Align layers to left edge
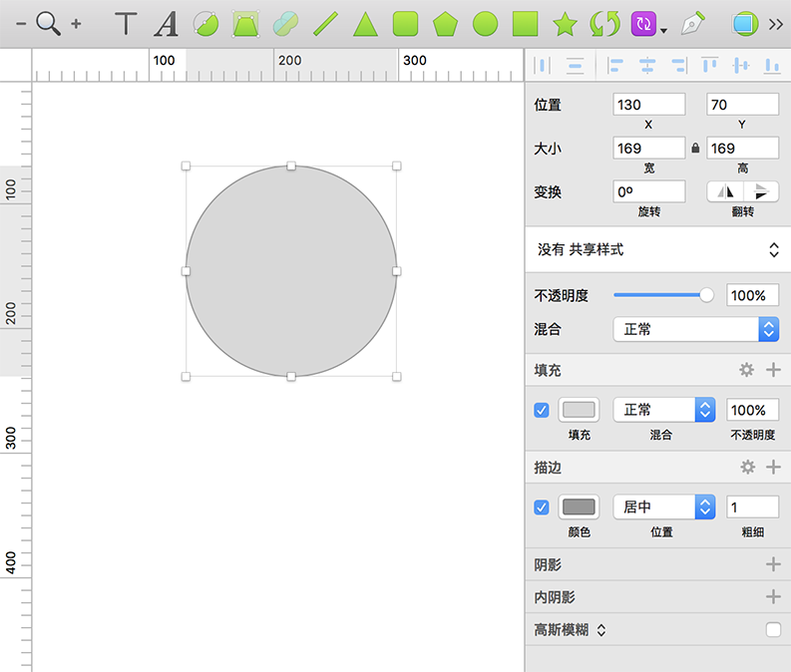Viewport: 791px width, 672px height. pos(614,66)
